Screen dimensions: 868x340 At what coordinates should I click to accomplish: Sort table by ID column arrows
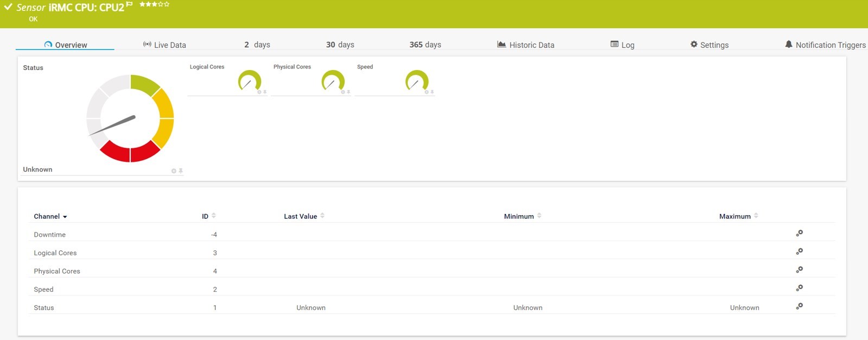(x=213, y=216)
